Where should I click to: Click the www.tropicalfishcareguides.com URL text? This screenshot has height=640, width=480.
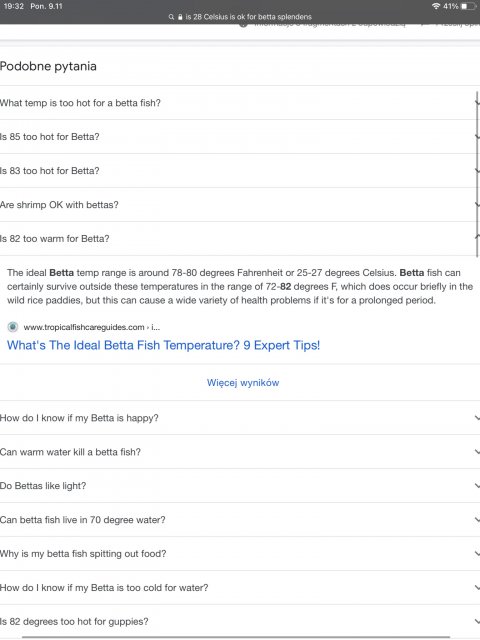[84, 327]
